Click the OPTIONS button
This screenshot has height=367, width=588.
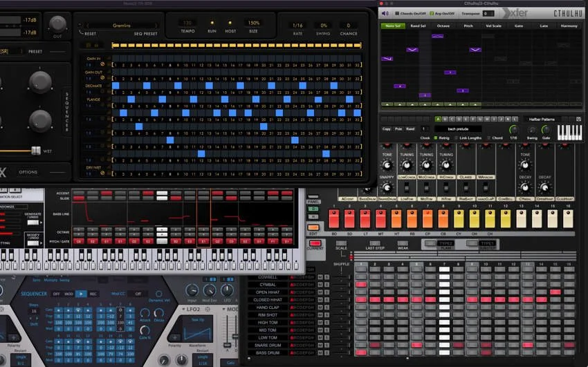pos(28,172)
